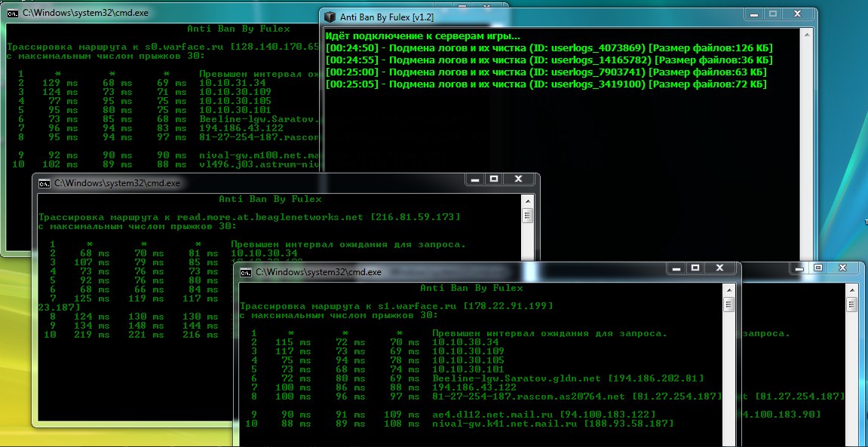Close the partially hidden rightmost cmd window
Image resolution: width=868 pixels, height=447 pixels.
(x=844, y=268)
